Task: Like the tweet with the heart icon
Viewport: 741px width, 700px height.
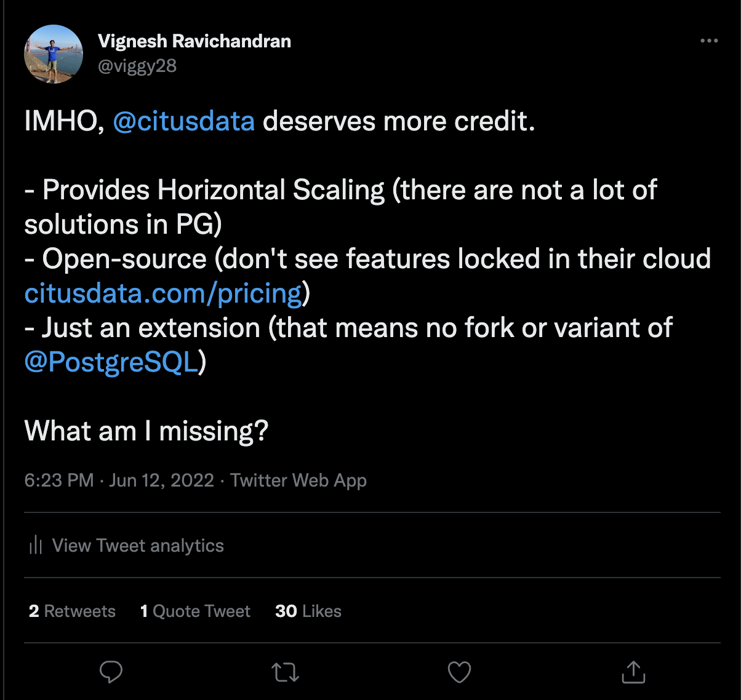Action: (459, 672)
